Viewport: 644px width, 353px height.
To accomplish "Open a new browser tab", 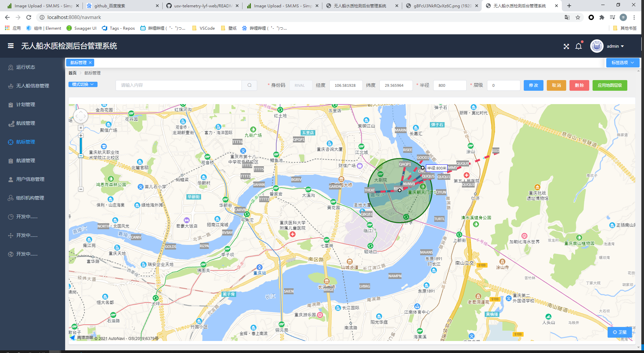I will 569,6.
